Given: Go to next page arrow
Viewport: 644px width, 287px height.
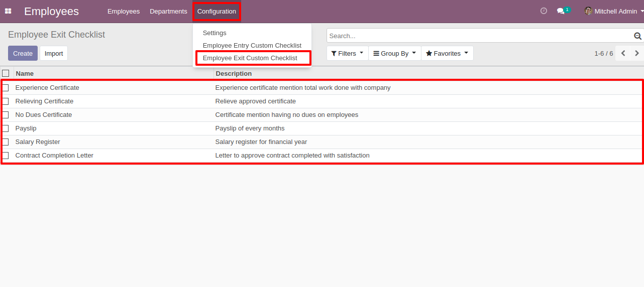Looking at the screenshot, I should point(636,53).
